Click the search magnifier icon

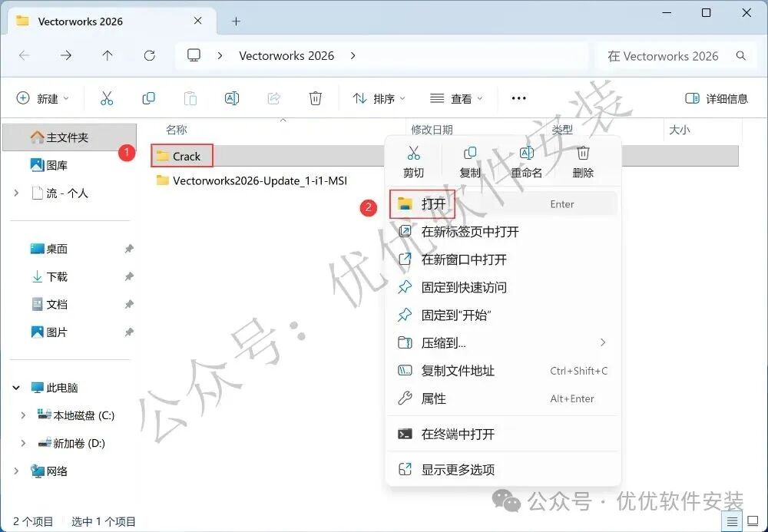pos(741,56)
